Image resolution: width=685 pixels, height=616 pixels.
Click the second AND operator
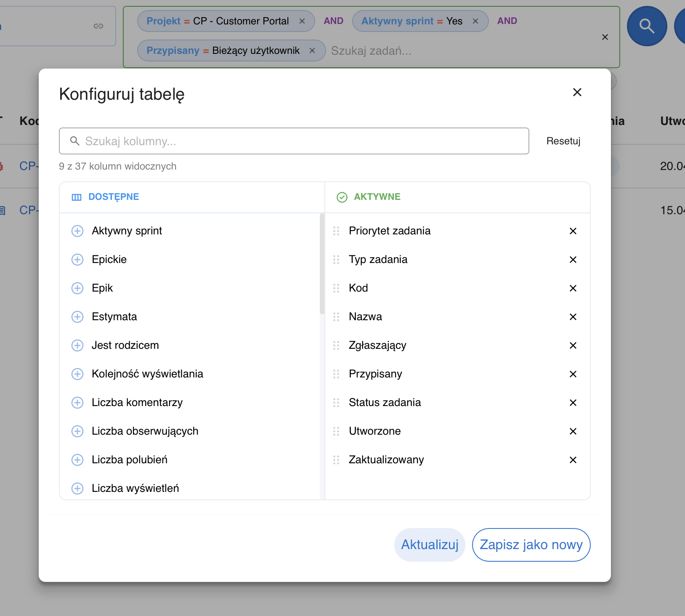click(507, 21)
